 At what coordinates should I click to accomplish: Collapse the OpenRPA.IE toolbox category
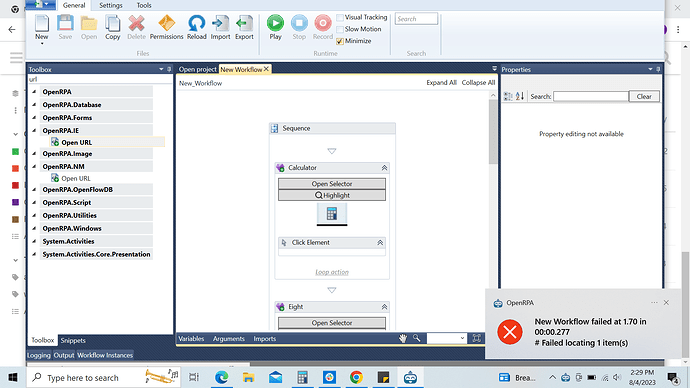34,130
